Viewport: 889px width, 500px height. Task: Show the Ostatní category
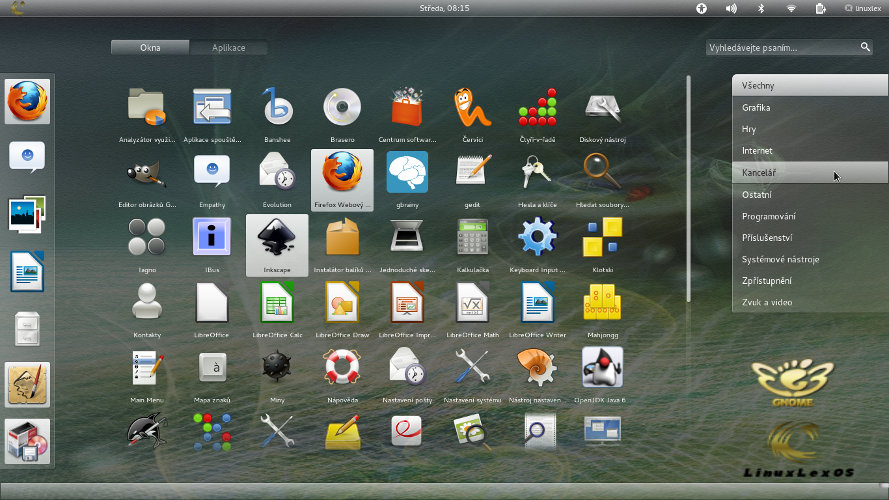coord(810,194)
